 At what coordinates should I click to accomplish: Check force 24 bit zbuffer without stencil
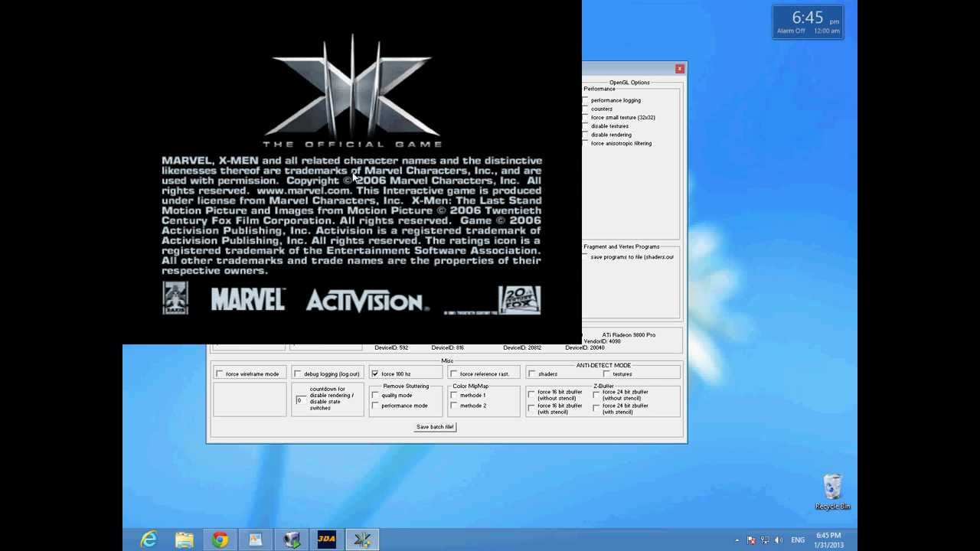pyautogui.click(x=596, y=395)
